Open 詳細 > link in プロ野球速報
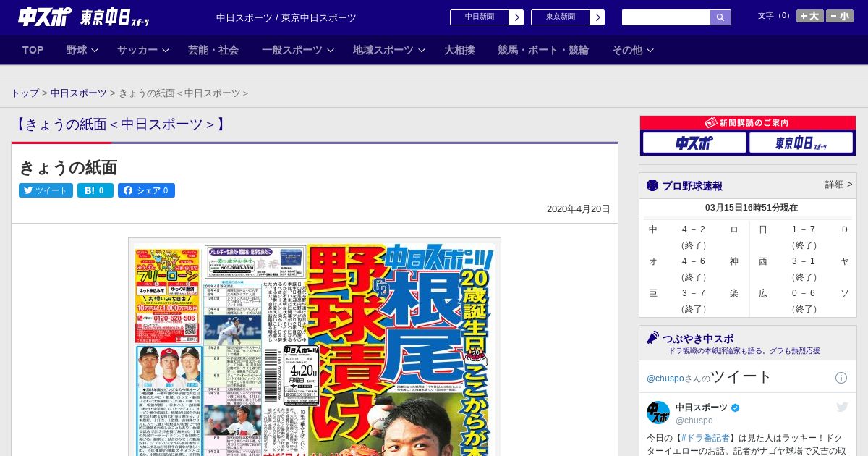The height and width of the screenshot is (456, 868). click(x=838, y=185)
